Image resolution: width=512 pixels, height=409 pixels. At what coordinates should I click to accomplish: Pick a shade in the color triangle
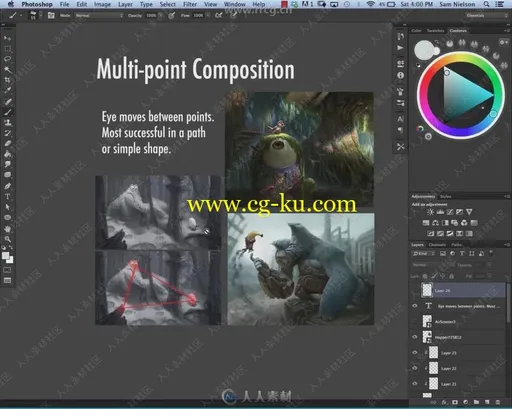463,94
